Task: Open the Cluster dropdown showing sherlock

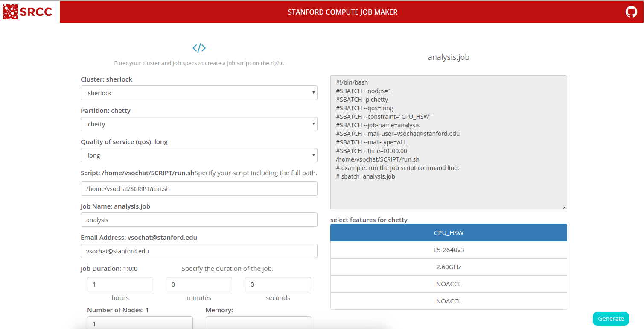Action: [x=199, y=93]
